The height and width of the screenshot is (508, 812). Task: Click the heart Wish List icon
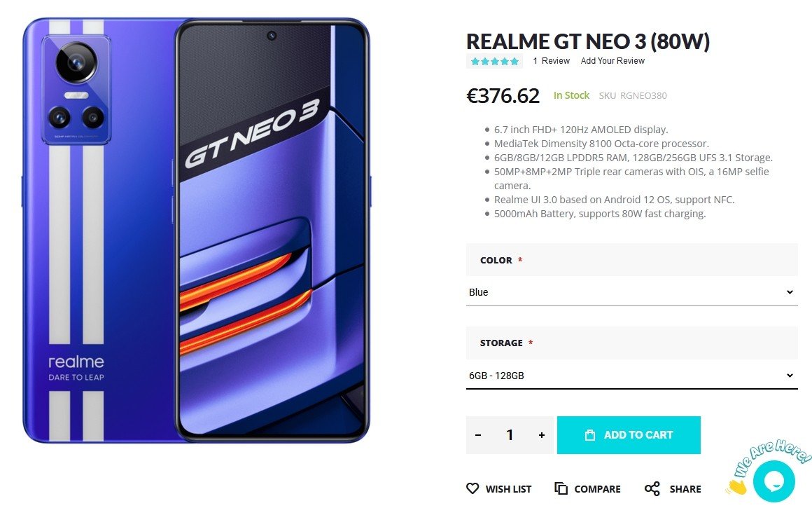[473, 488]
